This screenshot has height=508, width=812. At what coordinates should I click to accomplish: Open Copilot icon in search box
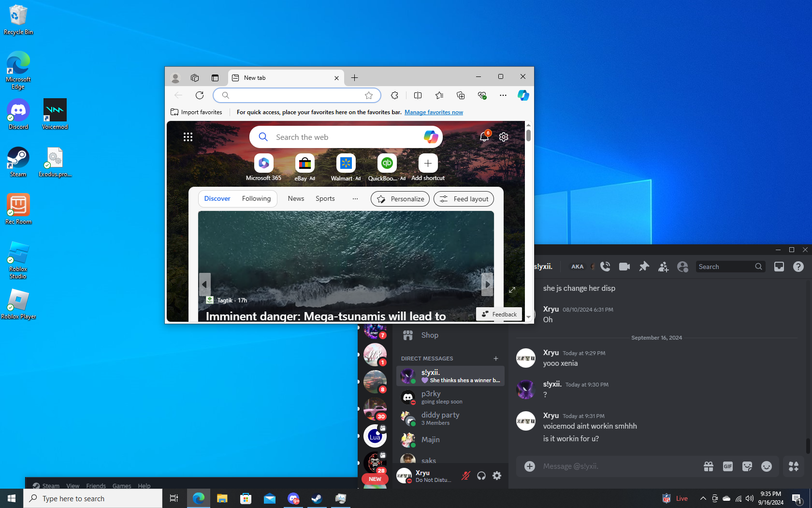pos(431,137)
